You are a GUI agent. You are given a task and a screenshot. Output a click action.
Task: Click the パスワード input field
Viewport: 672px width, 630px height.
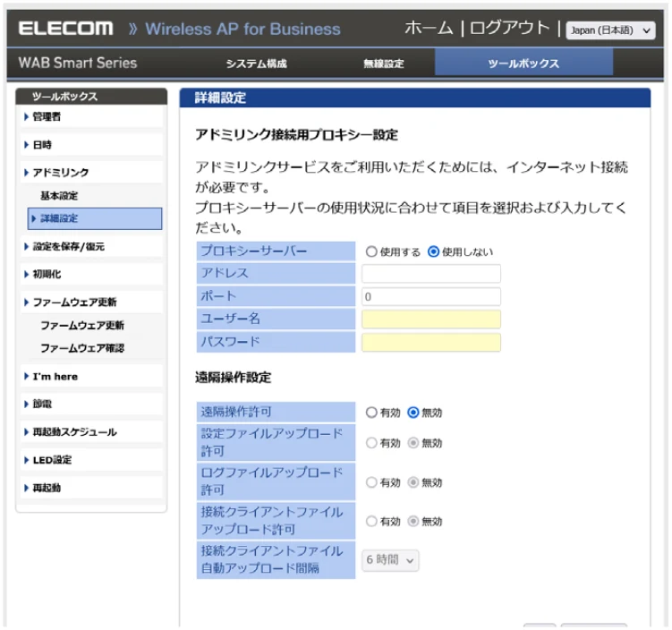coord(431,343)
